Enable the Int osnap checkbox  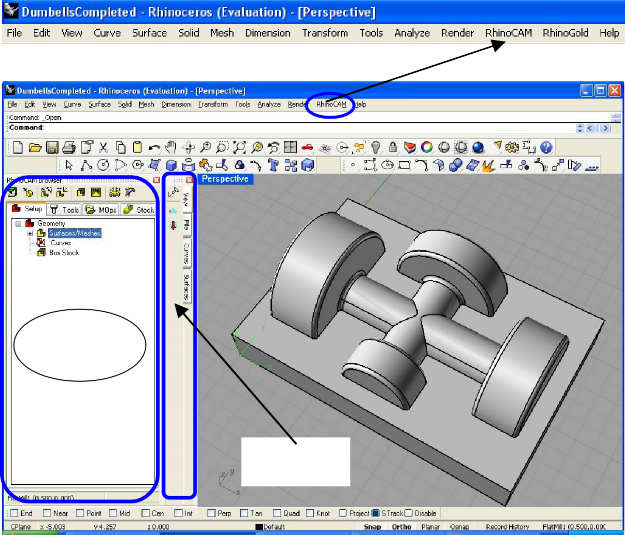(x=178, y=513)
